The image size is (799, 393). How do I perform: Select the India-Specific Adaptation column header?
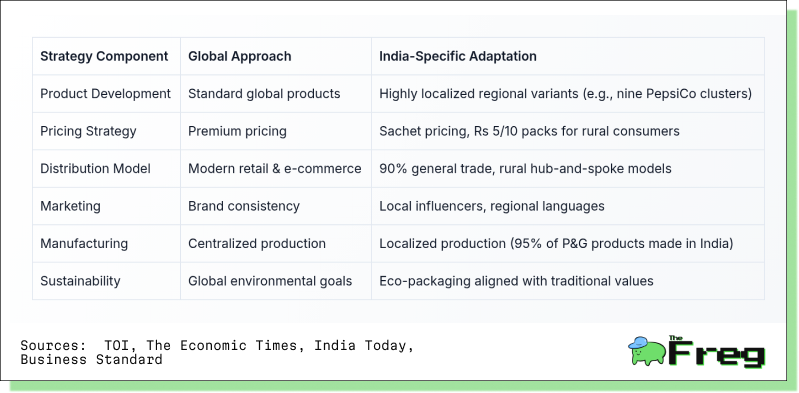click(x=458, y=56)
